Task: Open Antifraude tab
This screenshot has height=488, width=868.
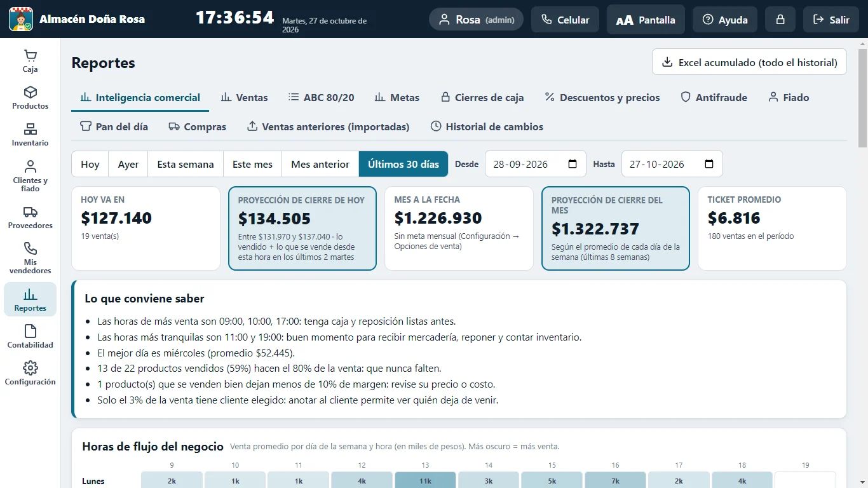Action: 714,98
